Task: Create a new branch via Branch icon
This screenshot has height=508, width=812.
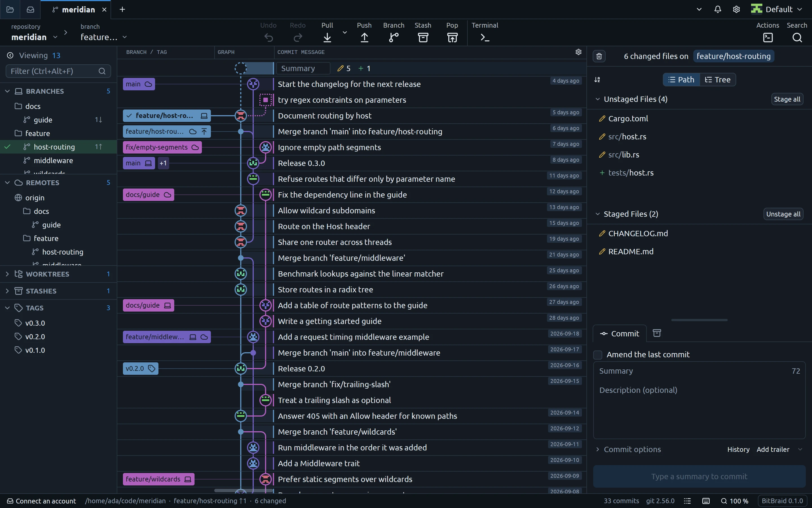Action: [394, 37]
